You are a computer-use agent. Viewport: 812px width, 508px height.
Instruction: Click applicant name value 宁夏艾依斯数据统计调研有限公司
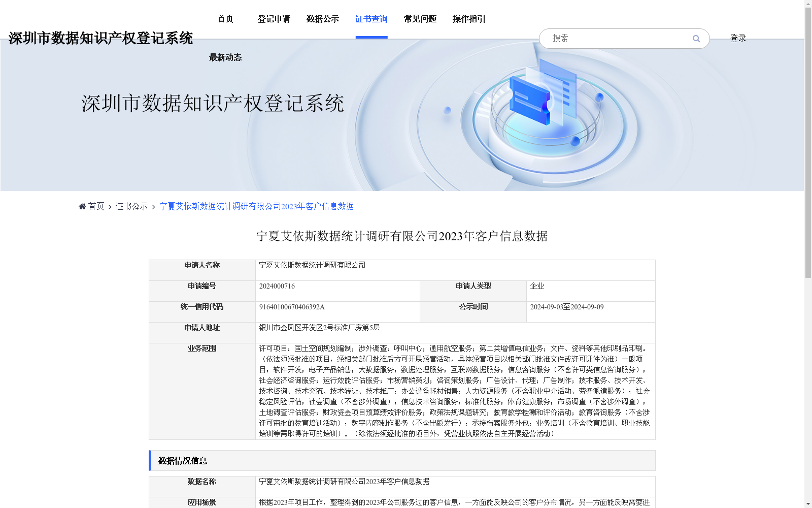[312, 265]
